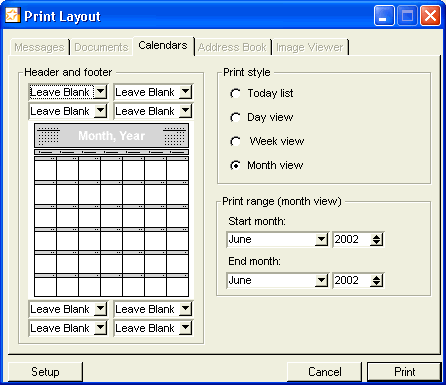Open first-row right footer Leave Blank dropdown

[185, 309]
